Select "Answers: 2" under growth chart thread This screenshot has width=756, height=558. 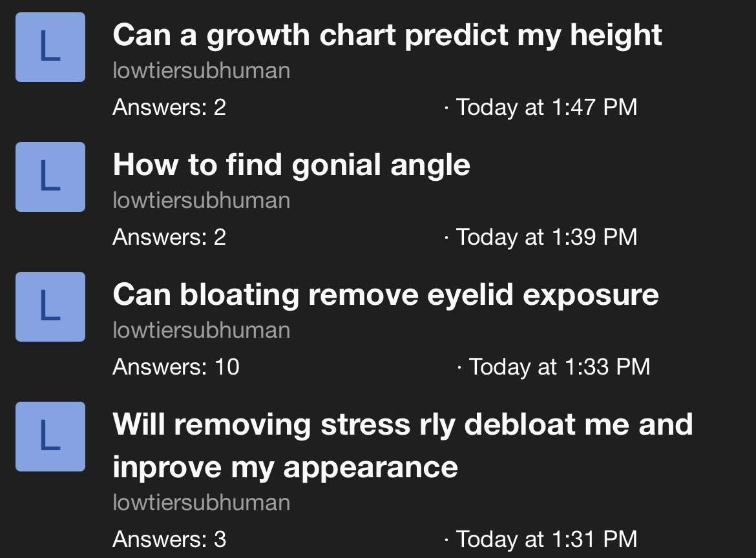coord(169,107)
